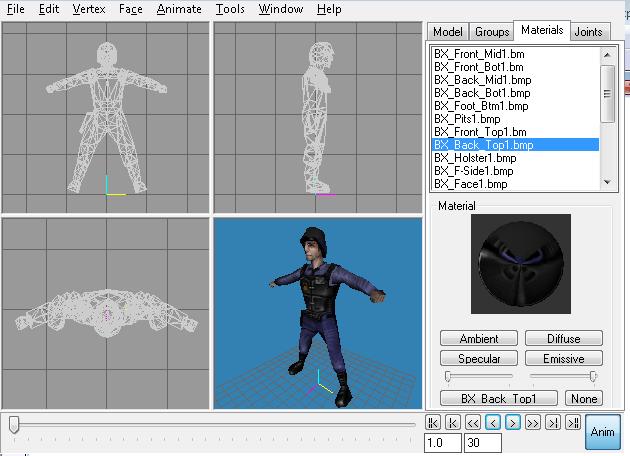
Task: Go to next keyframe button
Action: [553, 423]
